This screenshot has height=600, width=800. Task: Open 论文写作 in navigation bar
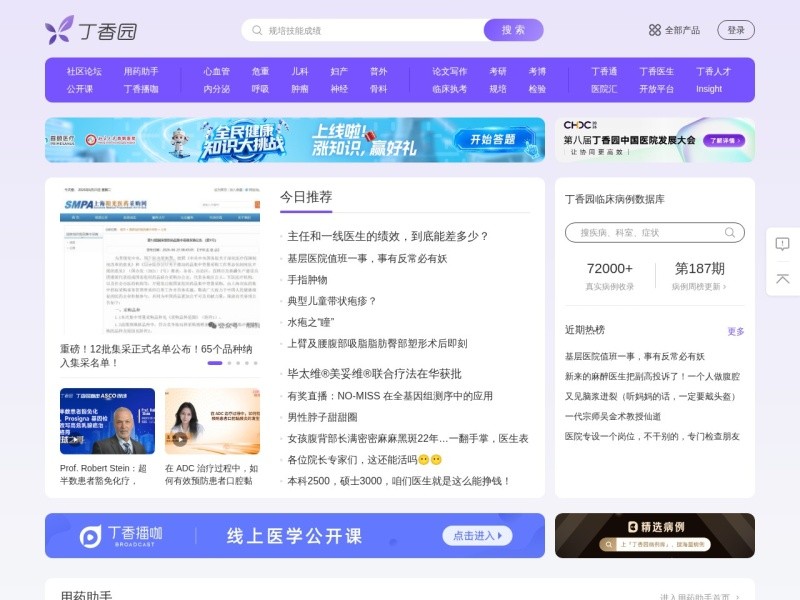(449, 71)
